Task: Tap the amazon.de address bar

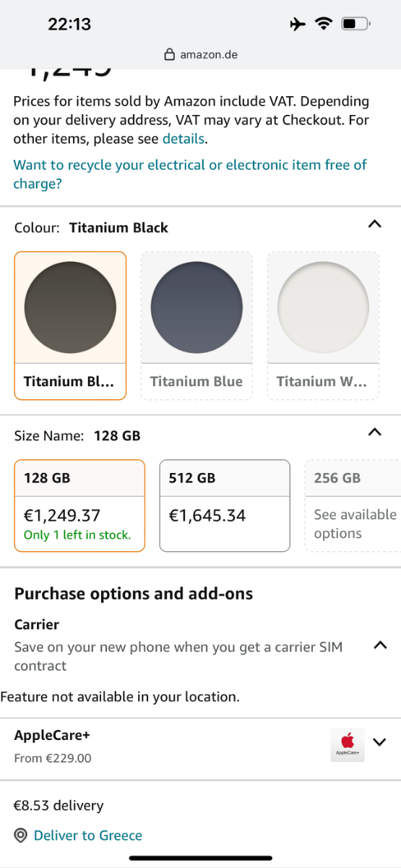Action: pyautogui.click(x=200, y=54)
